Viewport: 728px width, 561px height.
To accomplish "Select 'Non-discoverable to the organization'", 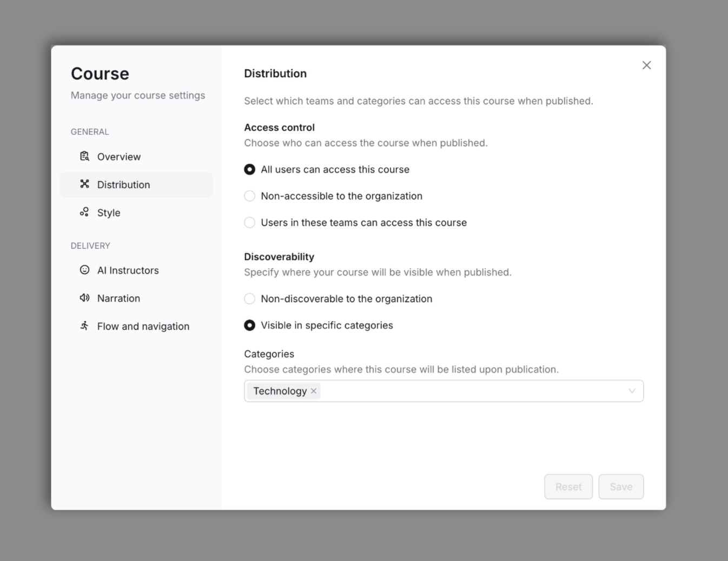I will pos(249,298).
